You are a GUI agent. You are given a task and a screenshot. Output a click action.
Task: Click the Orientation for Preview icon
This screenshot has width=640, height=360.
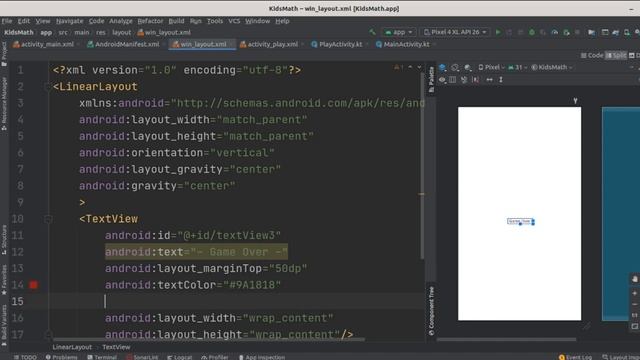pos(455,67)
